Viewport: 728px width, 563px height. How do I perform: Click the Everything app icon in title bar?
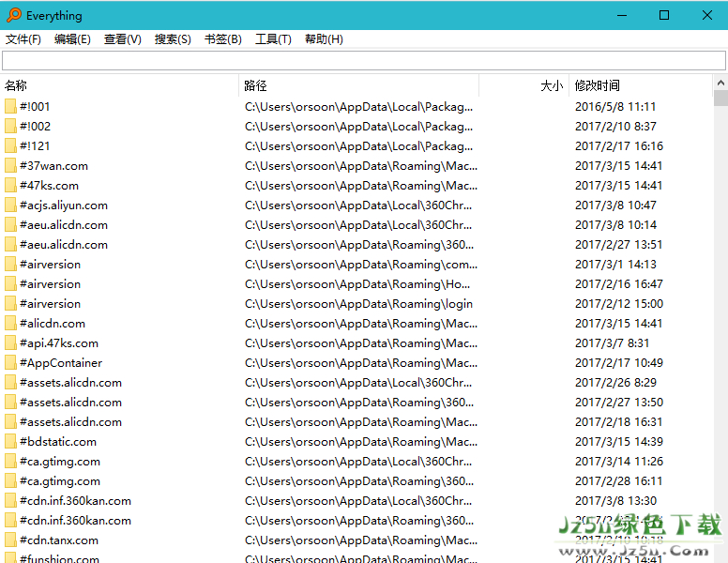(14, 15)
